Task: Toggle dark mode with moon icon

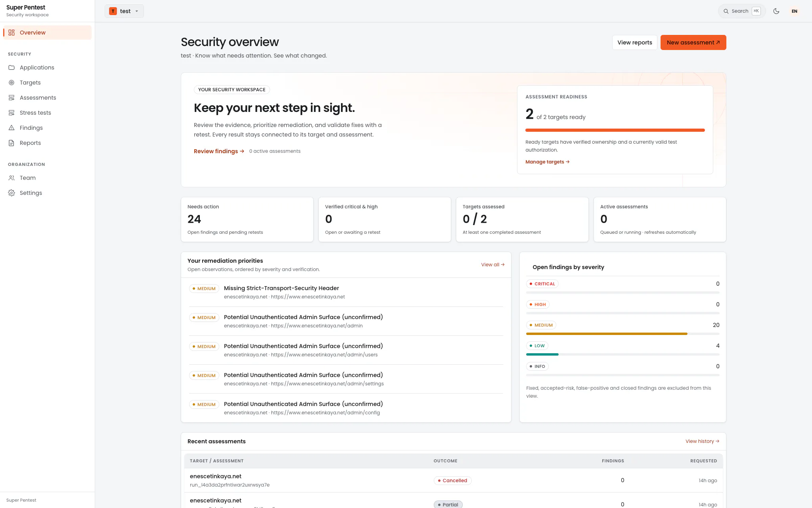Action: pyautogui.click(x=776, y=11)
